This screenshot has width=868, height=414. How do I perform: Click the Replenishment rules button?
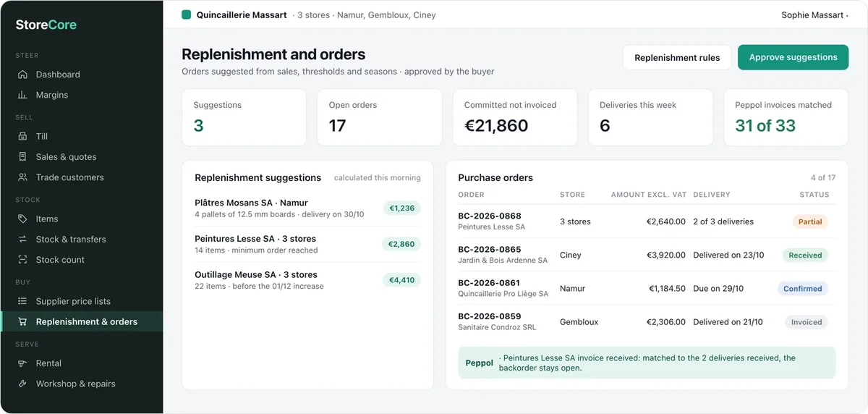677,58
